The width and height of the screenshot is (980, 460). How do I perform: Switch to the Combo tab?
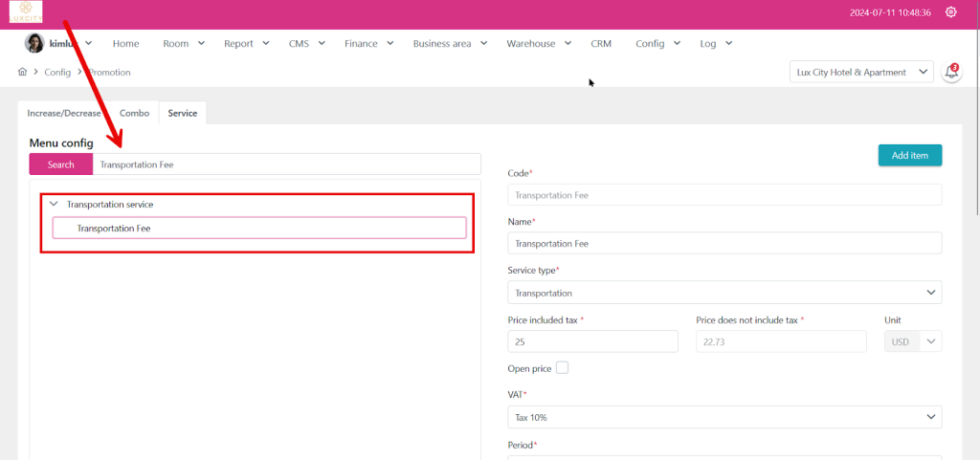134,113
